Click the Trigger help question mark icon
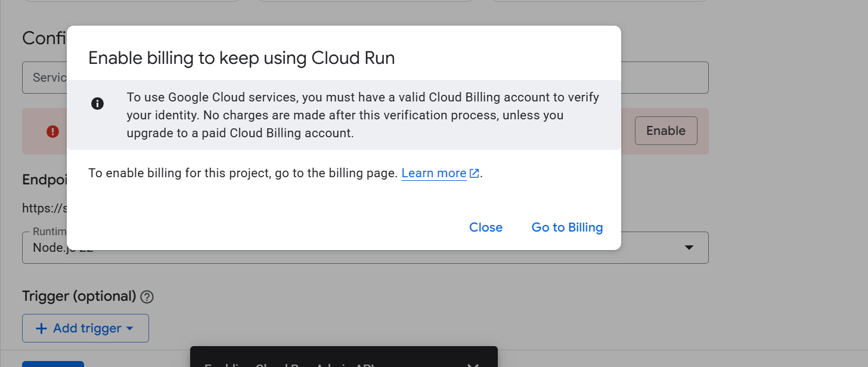The width and height of the screenshot is (868, 367). pyautogui.click(x=147, y=297)
